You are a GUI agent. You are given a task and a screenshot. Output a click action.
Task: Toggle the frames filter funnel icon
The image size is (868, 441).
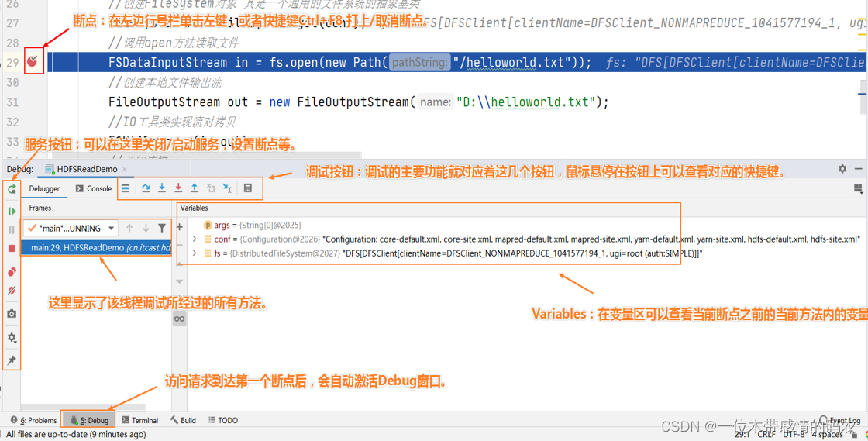click(x=162, y=229)
